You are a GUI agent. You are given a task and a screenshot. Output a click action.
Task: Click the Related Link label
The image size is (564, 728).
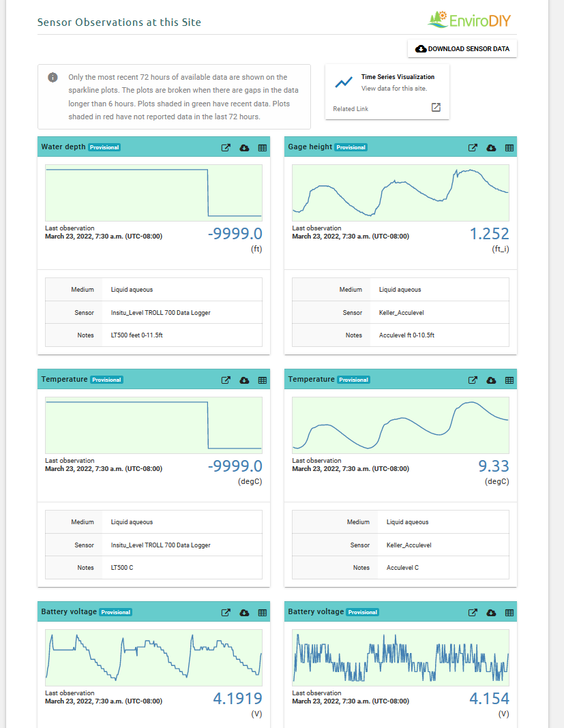point(351,108)
